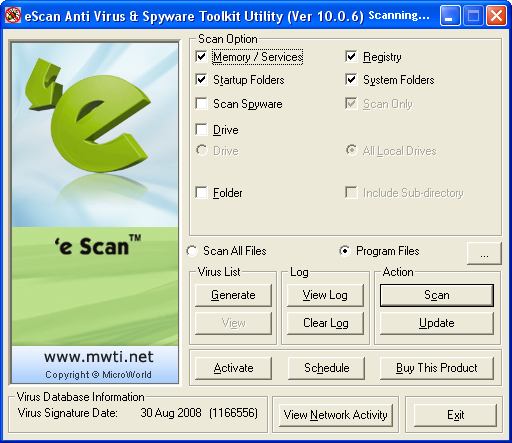
Task: Open the Schedule button
Action: click(x=326, y=368)
